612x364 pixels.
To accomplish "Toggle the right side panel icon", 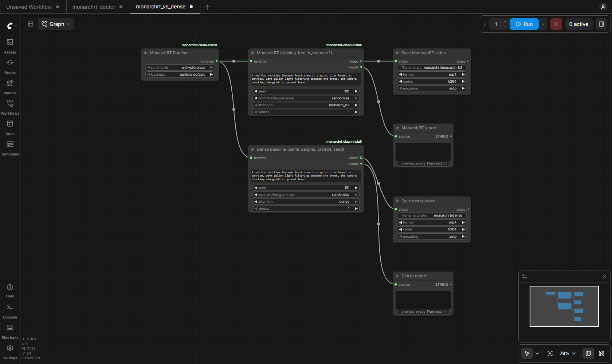I will (601, 24).
